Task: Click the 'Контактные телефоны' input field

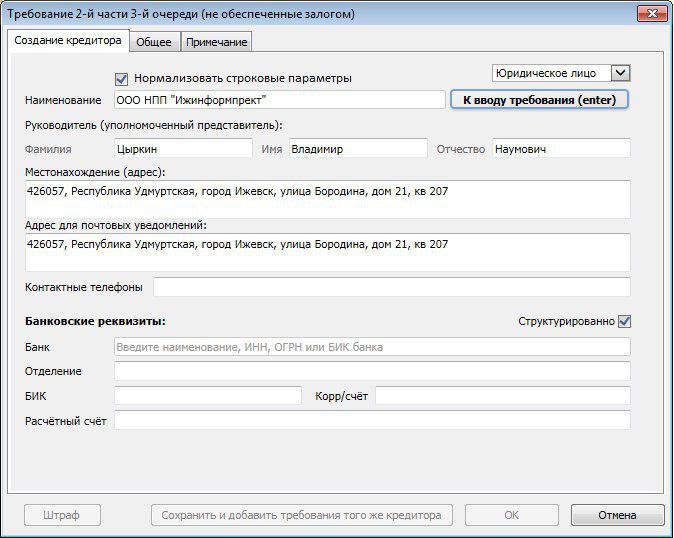Action: coord(391,287)
